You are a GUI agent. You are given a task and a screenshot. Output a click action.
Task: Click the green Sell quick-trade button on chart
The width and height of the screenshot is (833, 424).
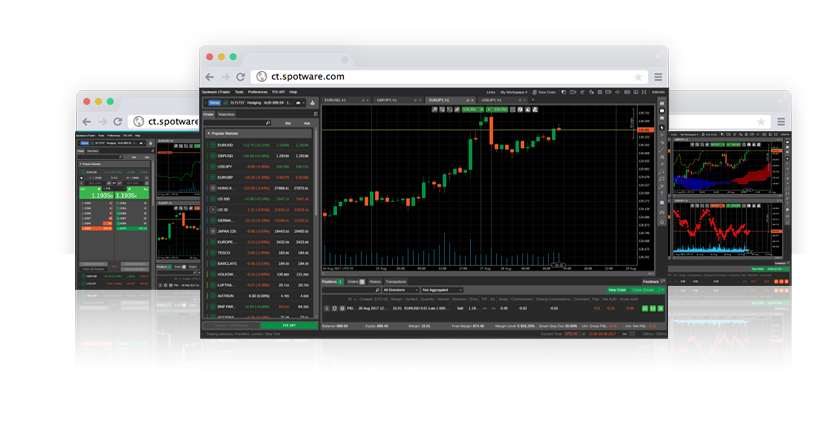[472, 109]
